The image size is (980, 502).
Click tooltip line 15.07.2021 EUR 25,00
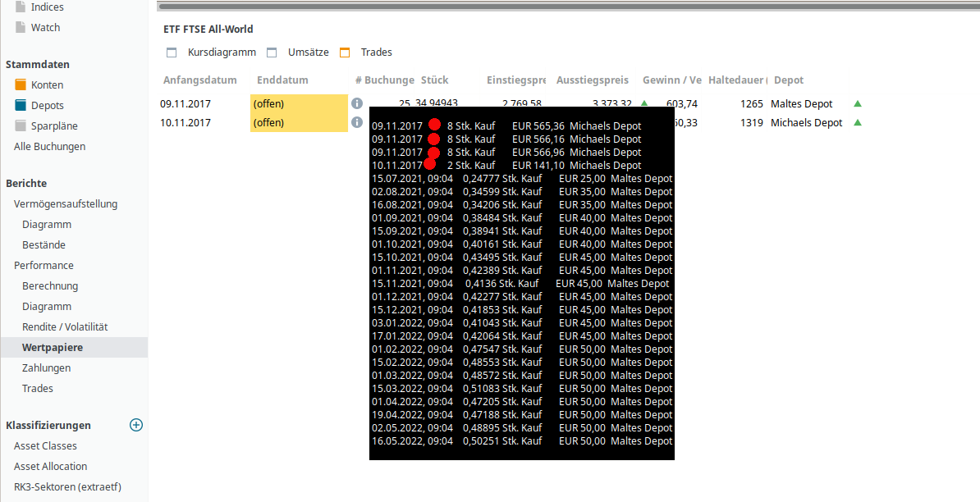pyautogui.click(x=522, y=179)
